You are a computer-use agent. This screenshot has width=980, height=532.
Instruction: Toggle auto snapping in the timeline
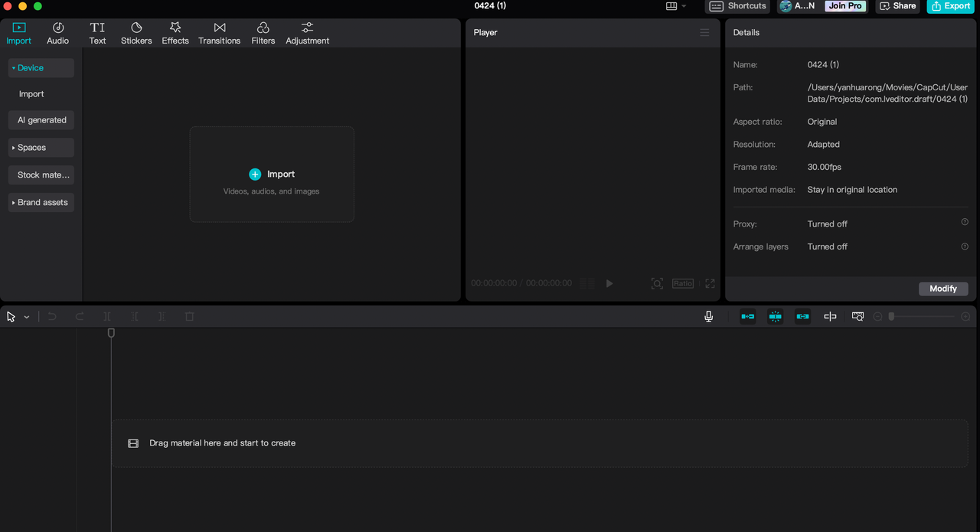click(x=776, y=316)
